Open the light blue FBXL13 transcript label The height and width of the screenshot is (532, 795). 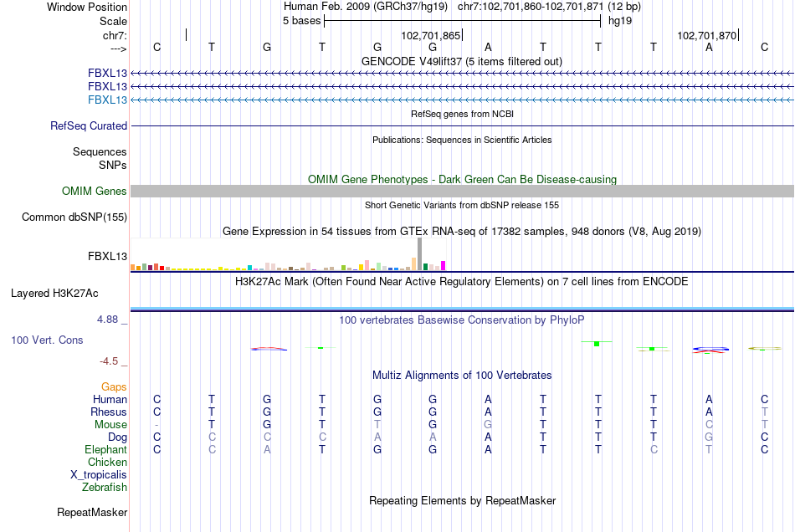pos(107,100)
